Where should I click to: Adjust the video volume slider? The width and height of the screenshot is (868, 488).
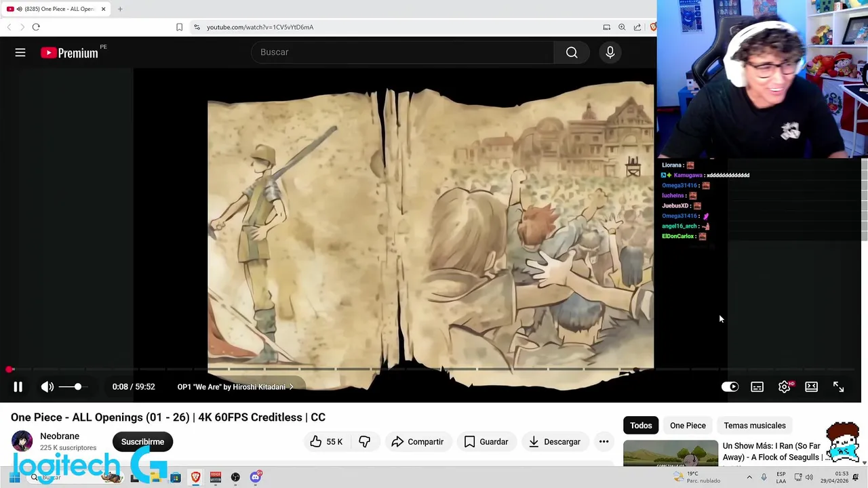(73, 386)
